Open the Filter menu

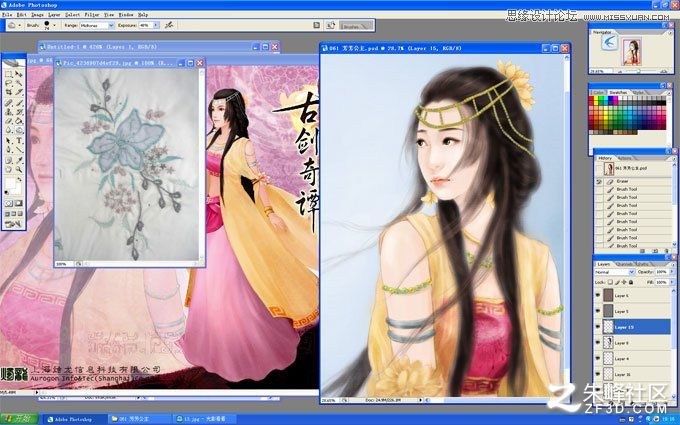point(92,14)
